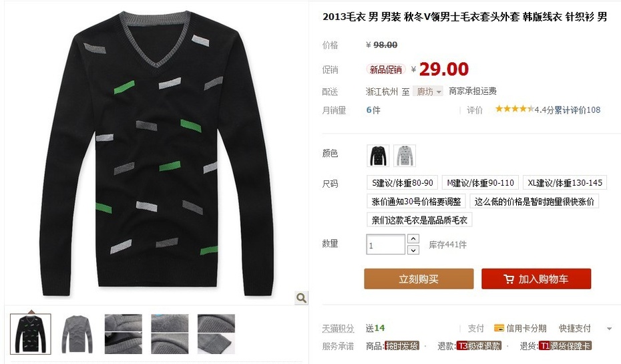Click the quantity input field
This screenshot has height=364, width=621.
coord(386,244)
